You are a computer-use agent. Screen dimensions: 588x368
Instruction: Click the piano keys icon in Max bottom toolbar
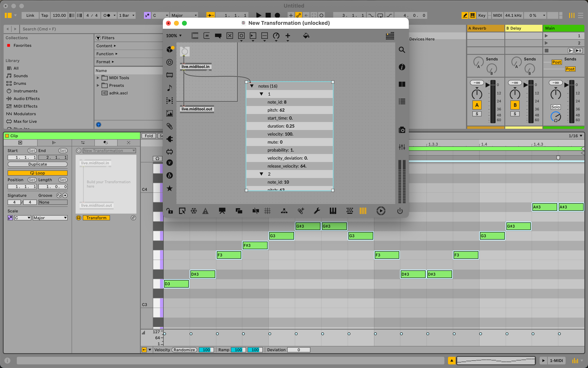click(x=333, y=211)
